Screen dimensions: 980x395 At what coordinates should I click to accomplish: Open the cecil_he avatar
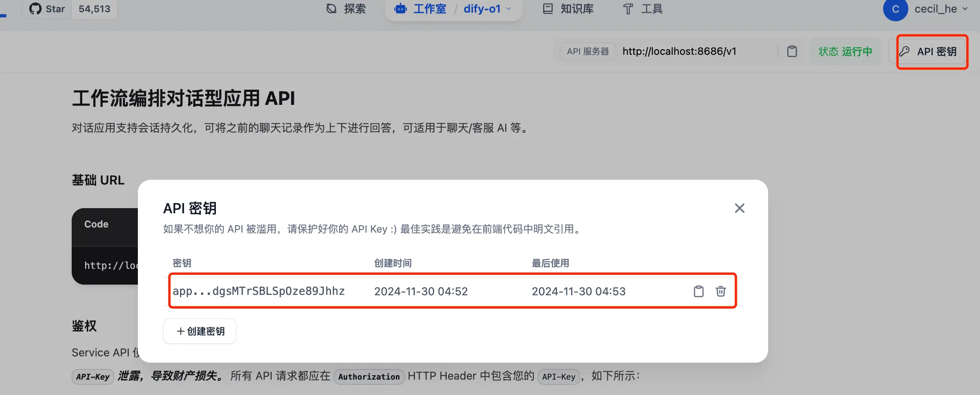pyautogui.click(x=896, y=9)
